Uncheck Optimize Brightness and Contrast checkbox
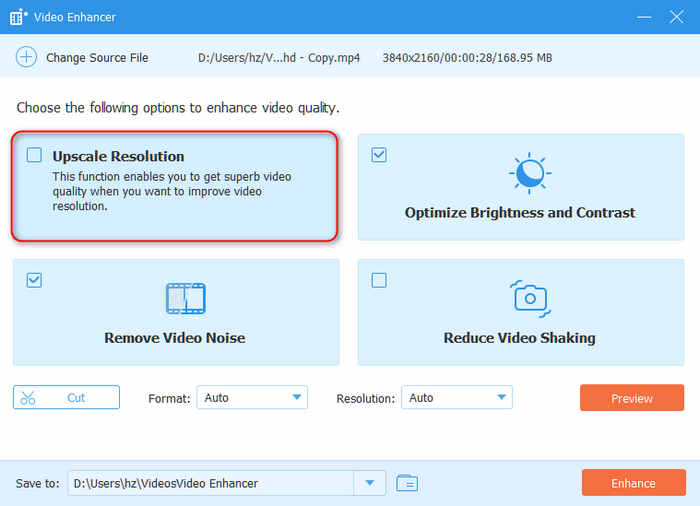Screen dimensions: 700x506 pos(379,155)
